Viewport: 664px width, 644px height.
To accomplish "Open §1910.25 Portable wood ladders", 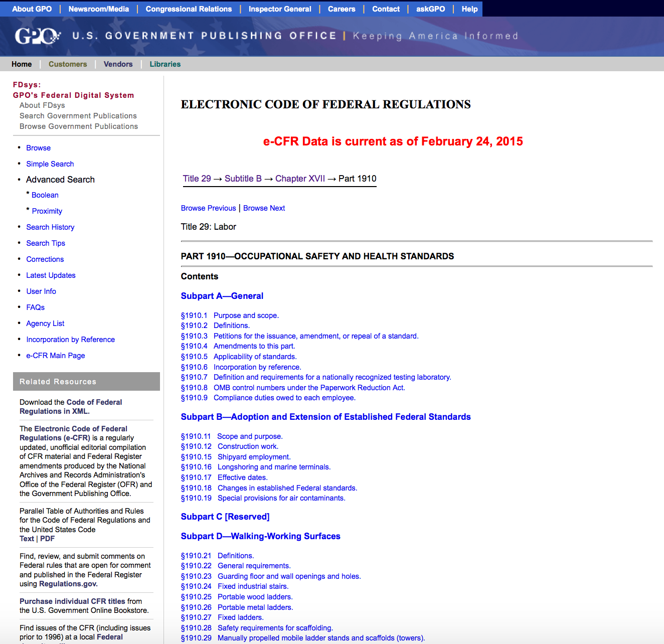I will tap(237, 597).
